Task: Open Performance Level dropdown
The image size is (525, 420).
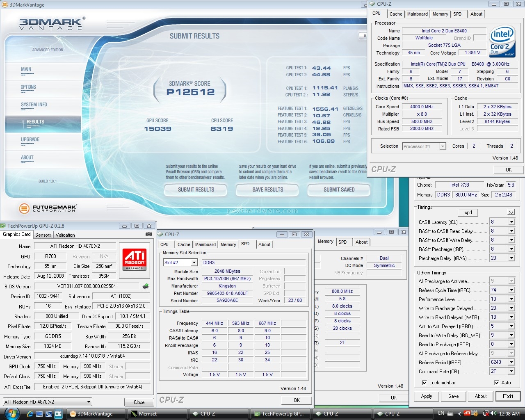Action: click(511, 299)
